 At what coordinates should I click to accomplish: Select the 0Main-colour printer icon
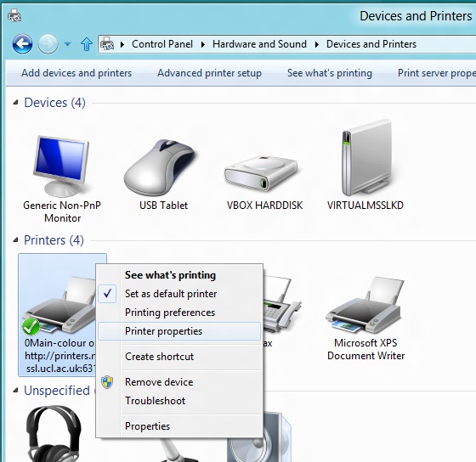59,305
